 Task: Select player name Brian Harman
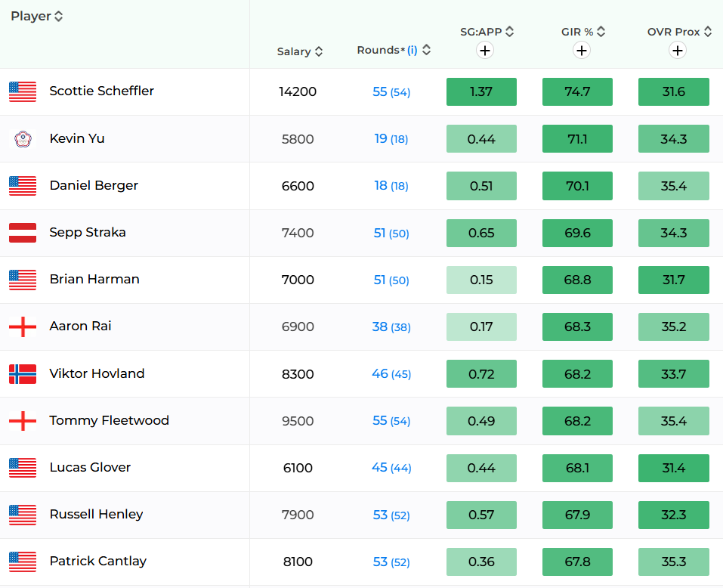pyautogui.click(x=94, y=279)
